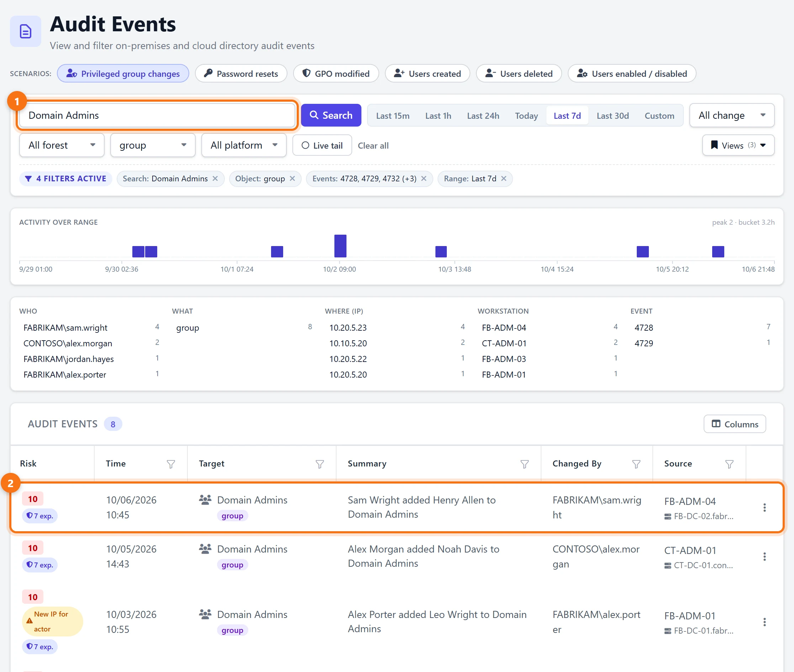Choose the Custom time range
Image resolution: width=794 pixels, height=672 pixels.
click(660, 116)
